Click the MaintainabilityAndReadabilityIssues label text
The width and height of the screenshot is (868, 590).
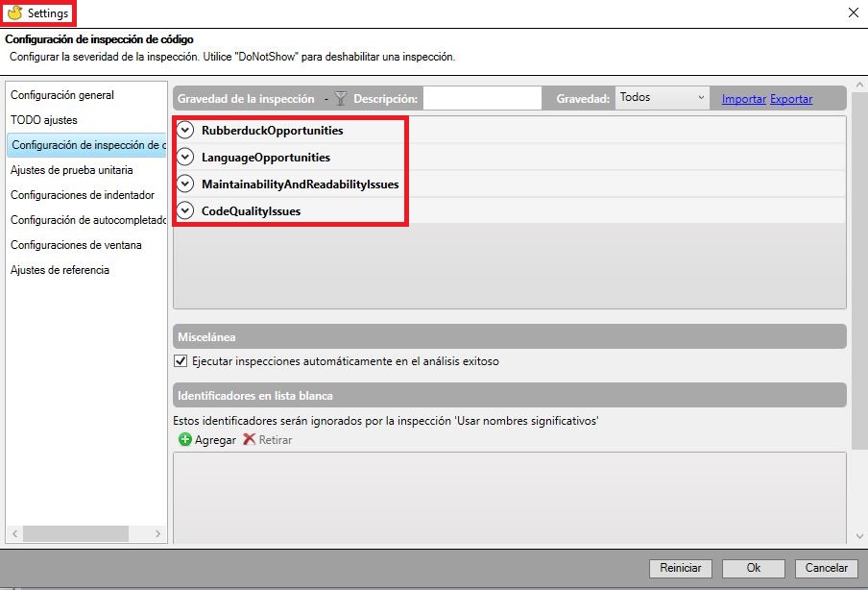[x=300, y=184]
